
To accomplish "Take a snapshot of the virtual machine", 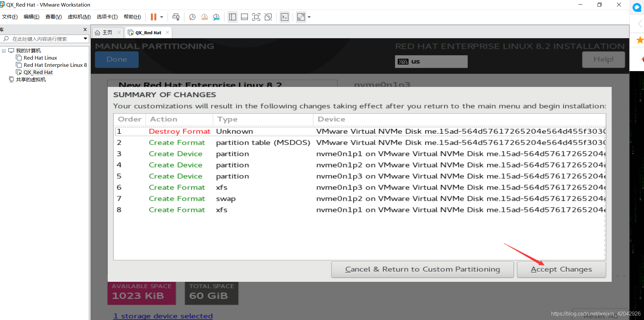I will click(x=192, y=17).
